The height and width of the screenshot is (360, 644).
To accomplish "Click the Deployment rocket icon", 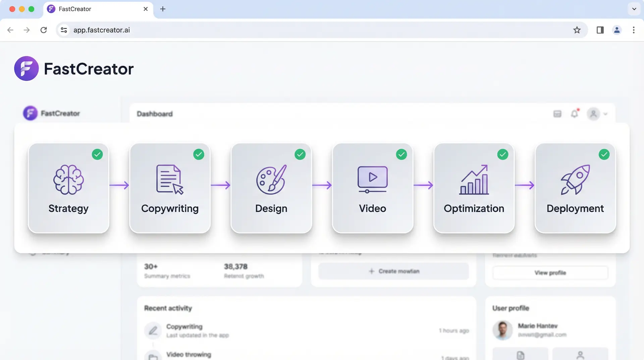I will click(x=575, y=179).
